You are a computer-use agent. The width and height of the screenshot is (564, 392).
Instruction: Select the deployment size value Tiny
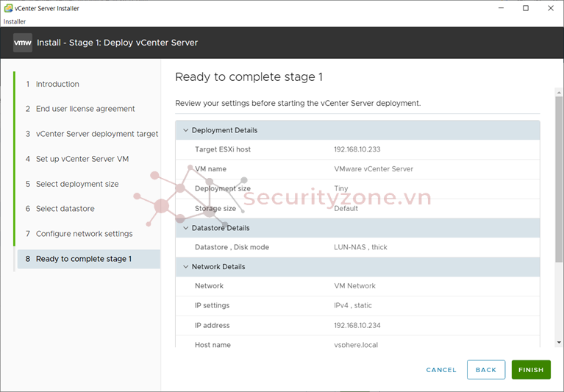341,188
